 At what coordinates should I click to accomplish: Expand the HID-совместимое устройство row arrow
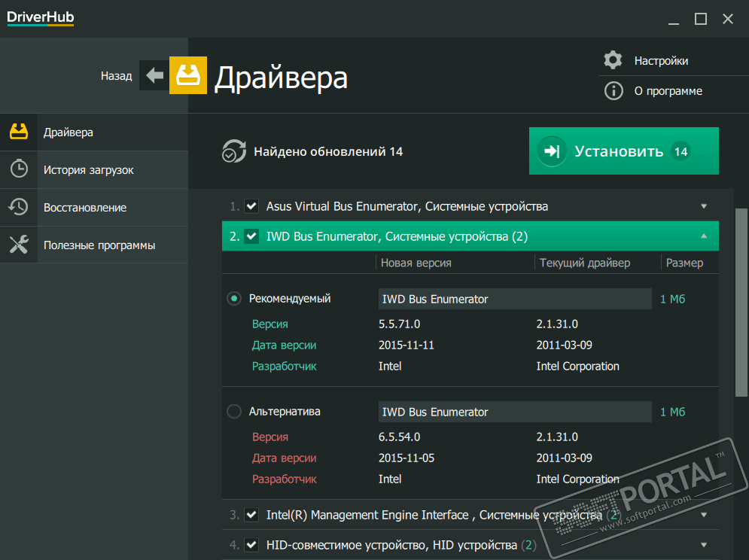tap(704, 545)
